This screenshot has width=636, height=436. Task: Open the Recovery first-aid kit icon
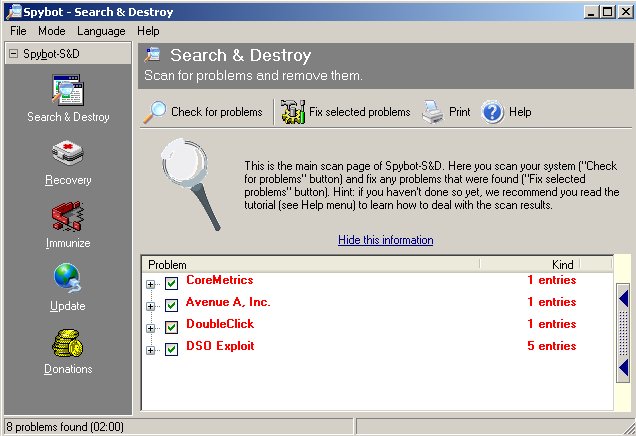pos(68,153)
